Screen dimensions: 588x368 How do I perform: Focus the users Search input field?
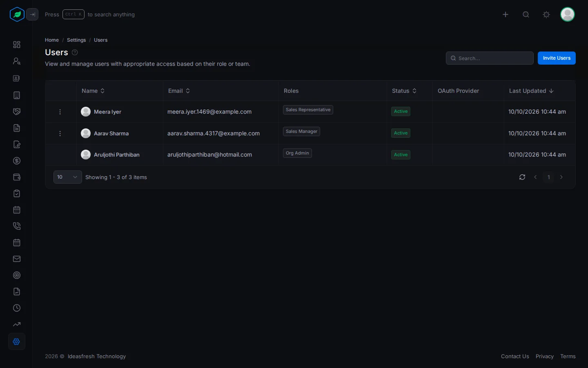coord(490,58)
